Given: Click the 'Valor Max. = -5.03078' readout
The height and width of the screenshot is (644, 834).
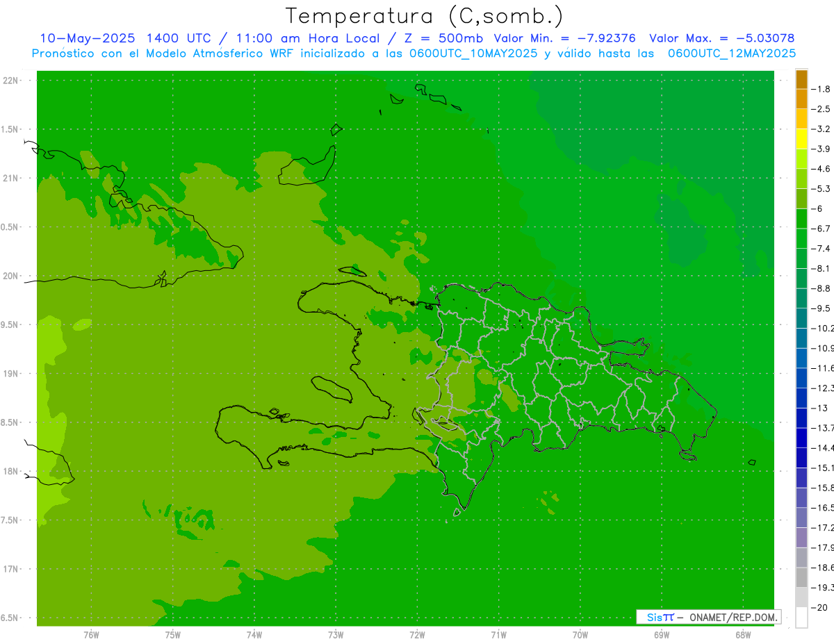Looking at the screenshot, I should click(721, 38).
